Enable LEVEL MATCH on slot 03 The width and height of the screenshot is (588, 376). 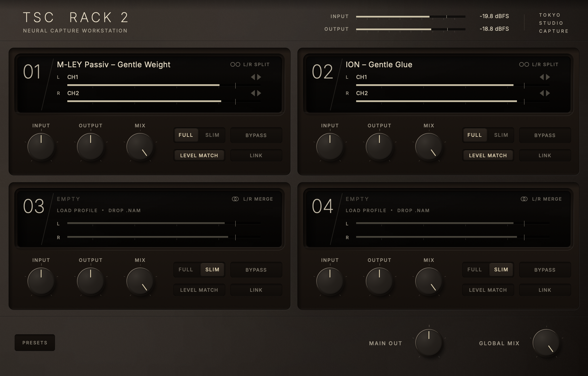199,290
